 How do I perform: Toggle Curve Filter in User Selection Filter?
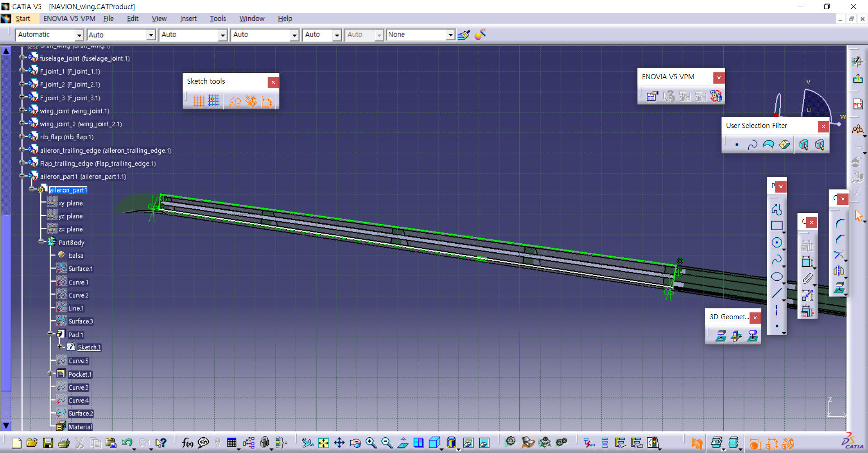(x=752, y=145)
